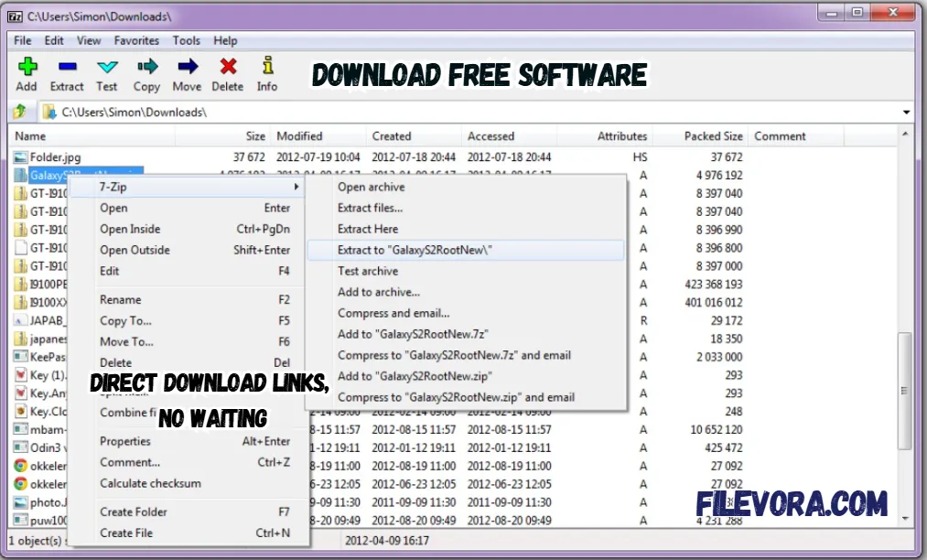Click the Add archive icon

click(x=27, y=73)
